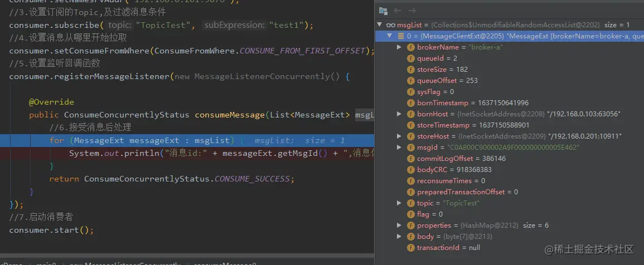Click the field icon next to msgId
This screenshot has width=644, height=265.
pyautogui.click(x=410, y=147)
